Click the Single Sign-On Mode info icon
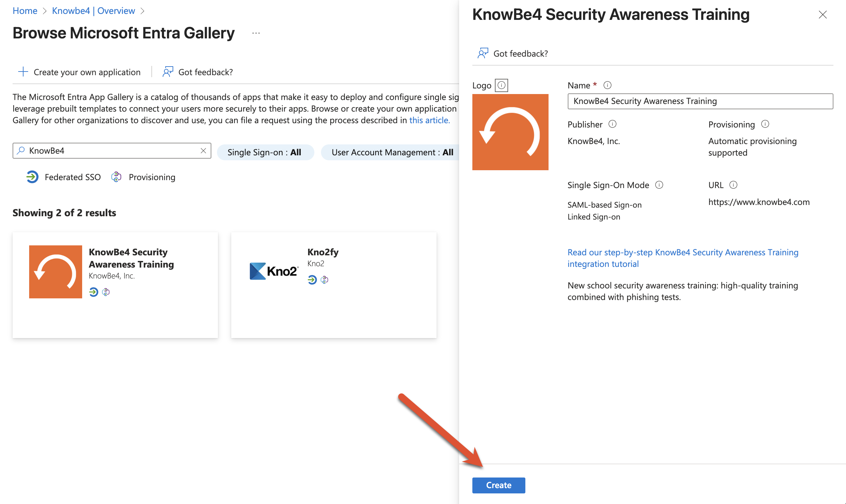 click(659, 185)
